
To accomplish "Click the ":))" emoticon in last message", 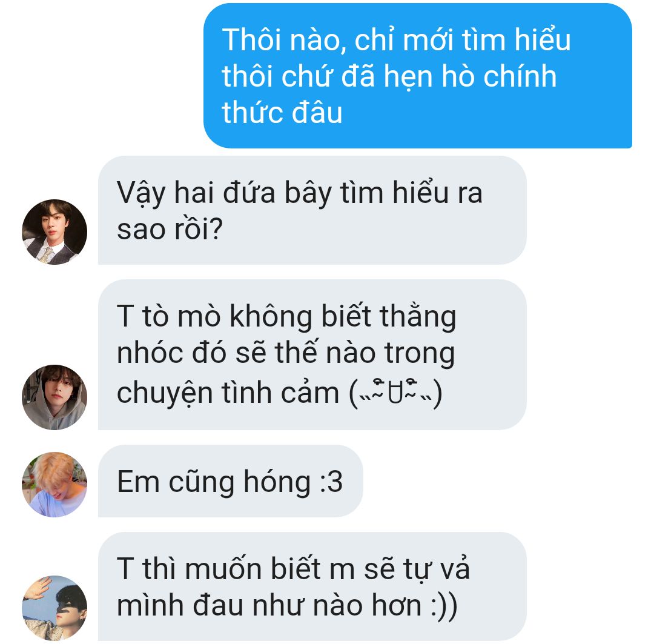I will click(x=444, y=606).
